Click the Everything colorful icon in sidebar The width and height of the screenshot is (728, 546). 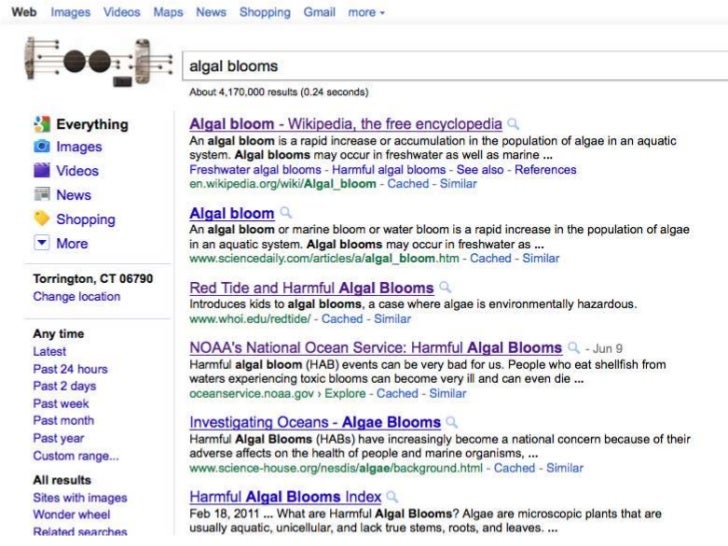(x=42, y=124)
